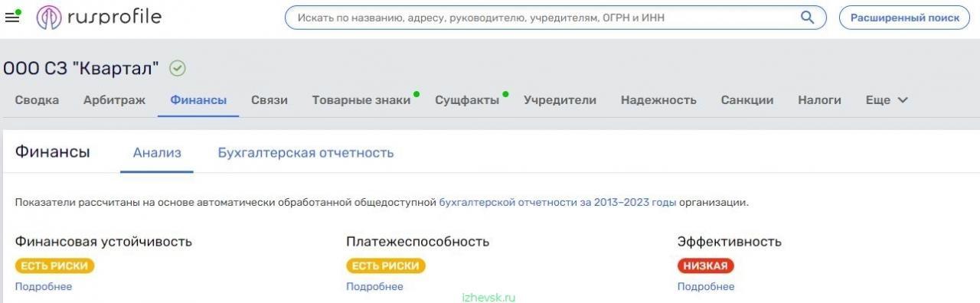Expand the Еще dropdown chevron
The height and width of the screenshot is (303, 980).
click(x=902, y=100)
